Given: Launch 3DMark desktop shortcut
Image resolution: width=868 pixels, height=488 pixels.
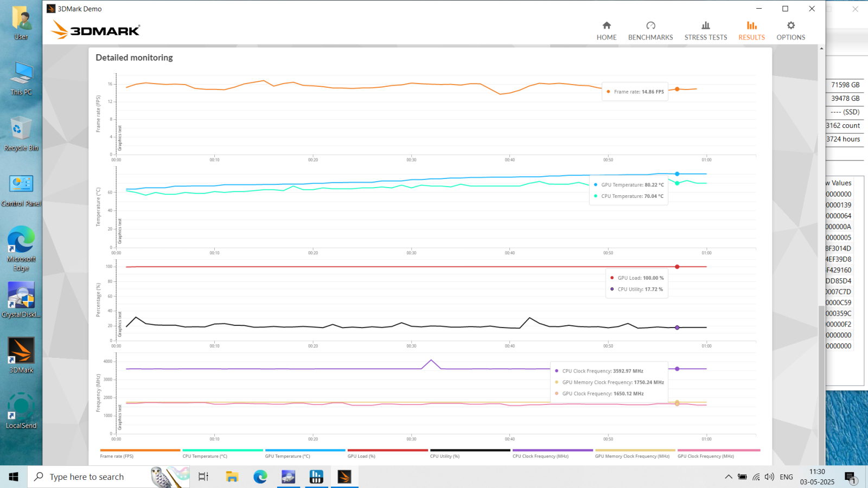Looking at the screenshot, I should point(21,355).
